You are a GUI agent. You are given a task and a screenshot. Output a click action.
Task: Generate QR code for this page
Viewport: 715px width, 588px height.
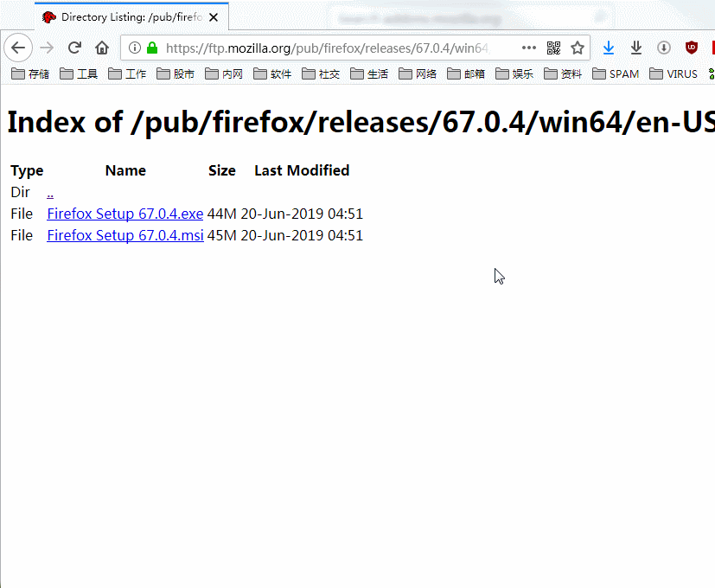[553, 48]
